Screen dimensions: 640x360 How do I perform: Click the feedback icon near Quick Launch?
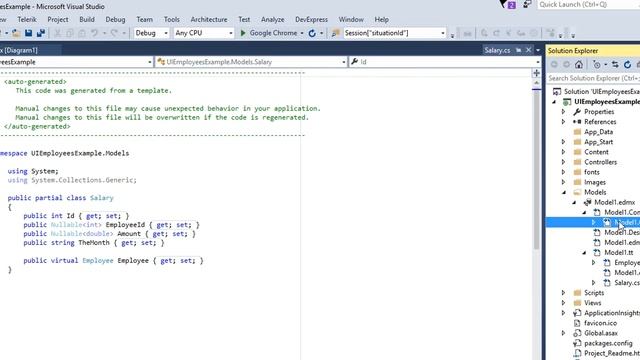[527, 4]
